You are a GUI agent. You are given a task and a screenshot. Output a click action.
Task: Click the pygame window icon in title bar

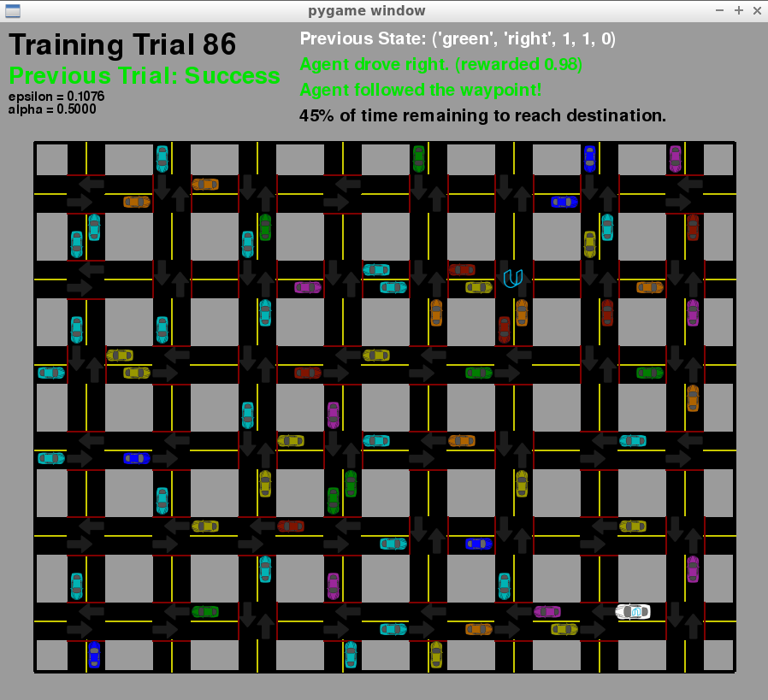point(12,10)
